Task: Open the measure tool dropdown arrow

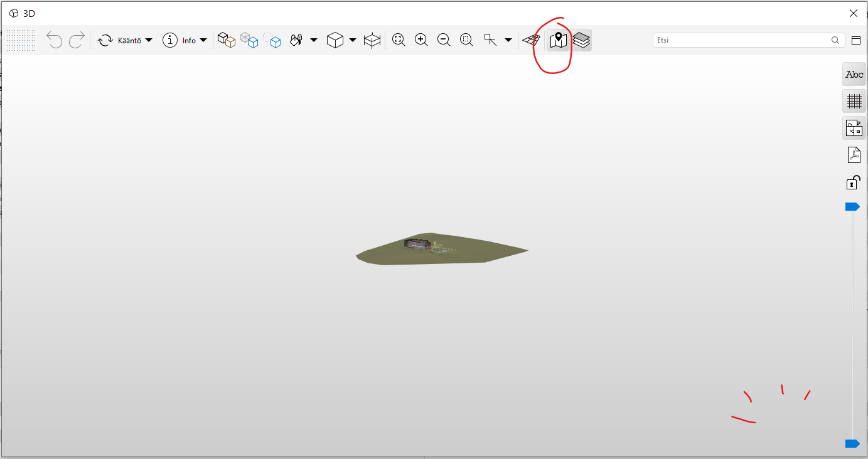Action: tap(508, 41)
